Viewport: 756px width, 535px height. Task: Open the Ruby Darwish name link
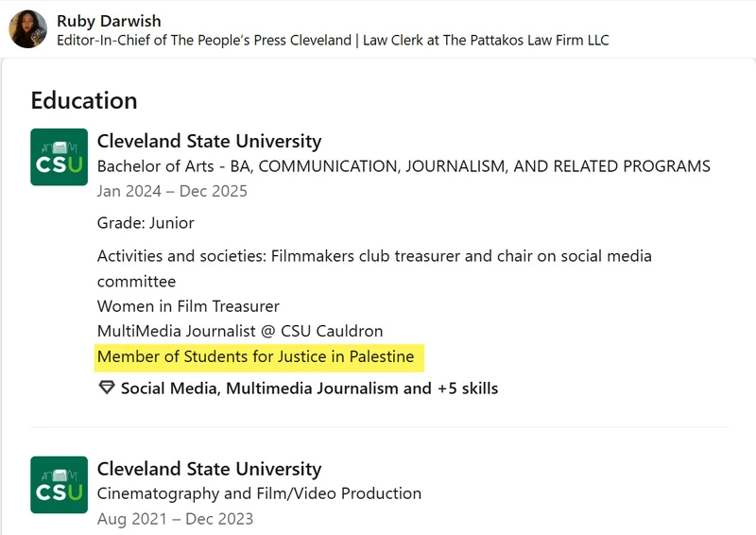pos(109,21)
